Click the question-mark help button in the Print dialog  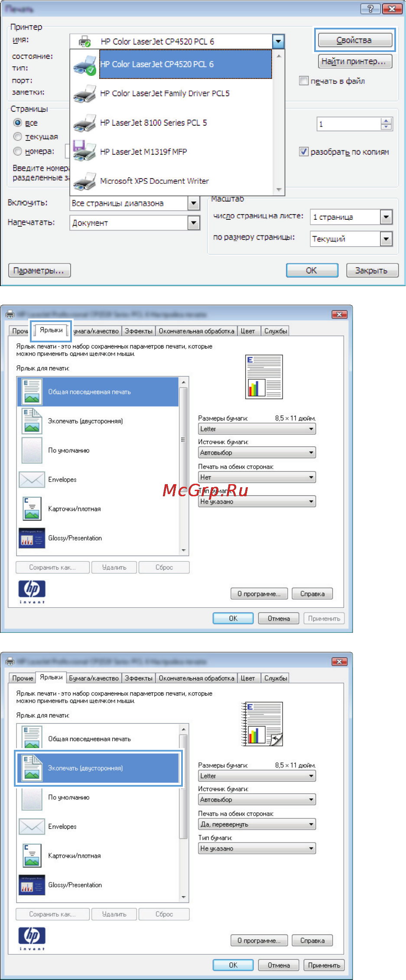click(370, 9)
